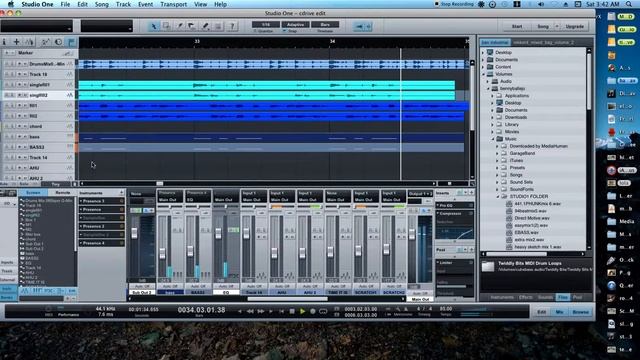Click the show automation icon
Viewport: 640px width, 360px height.
(45, 42)
